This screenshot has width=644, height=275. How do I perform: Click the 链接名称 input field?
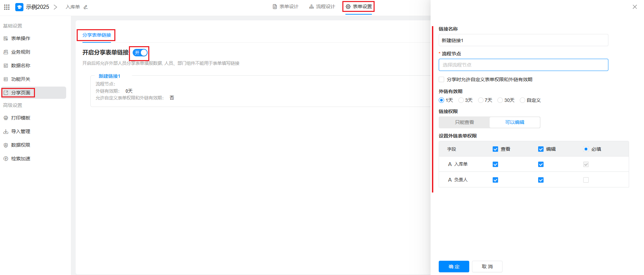(x=523, y=40)
